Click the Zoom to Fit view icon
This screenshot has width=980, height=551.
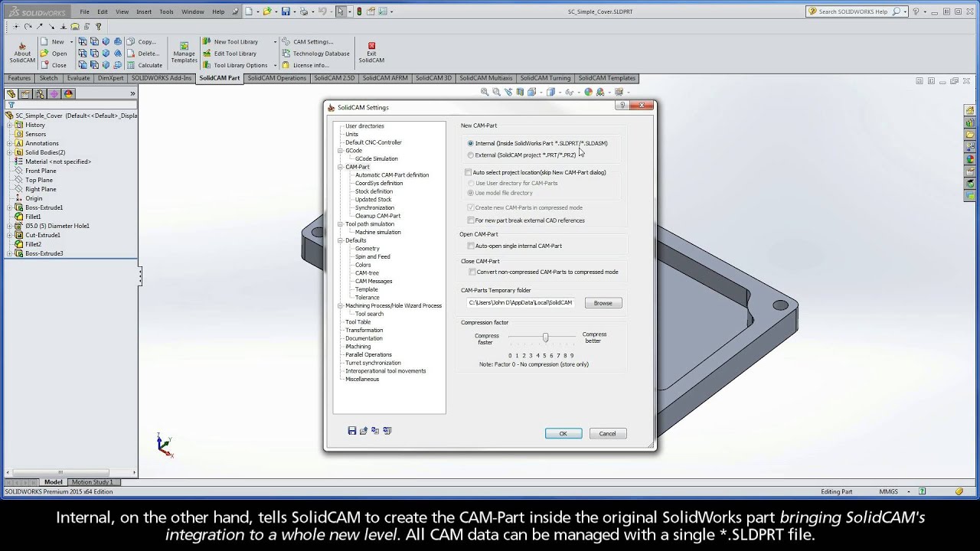[x=485, y=92]
